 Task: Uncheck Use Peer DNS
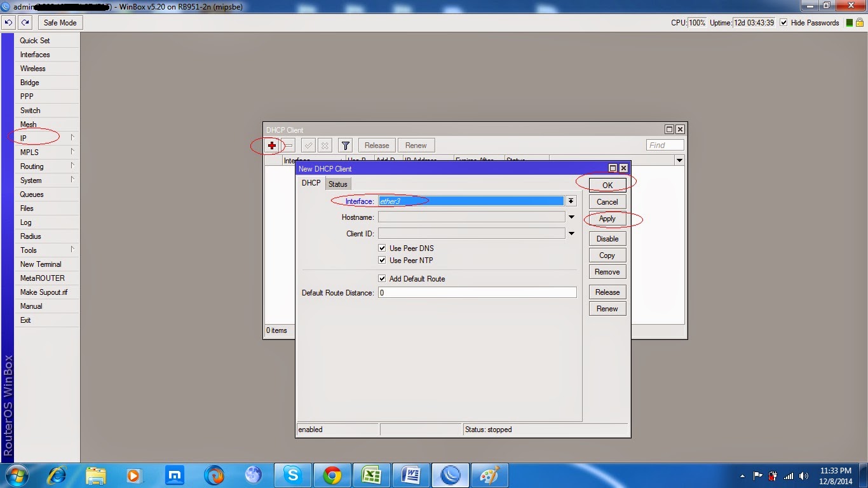[382, 248]
